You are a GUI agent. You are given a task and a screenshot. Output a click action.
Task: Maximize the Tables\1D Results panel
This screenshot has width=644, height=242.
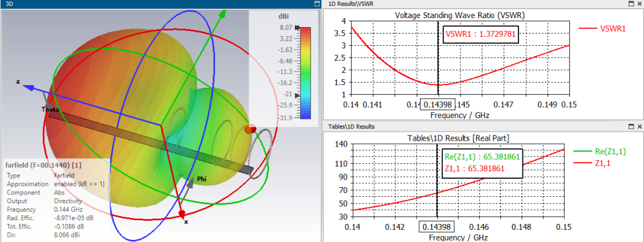coord(632,126)
